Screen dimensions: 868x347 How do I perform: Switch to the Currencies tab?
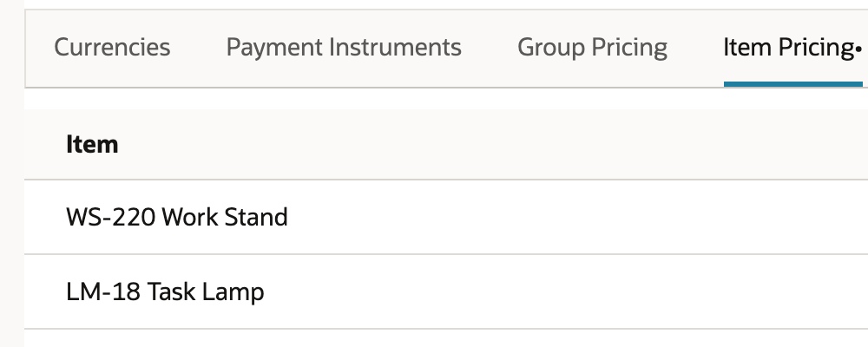(112, 47)
